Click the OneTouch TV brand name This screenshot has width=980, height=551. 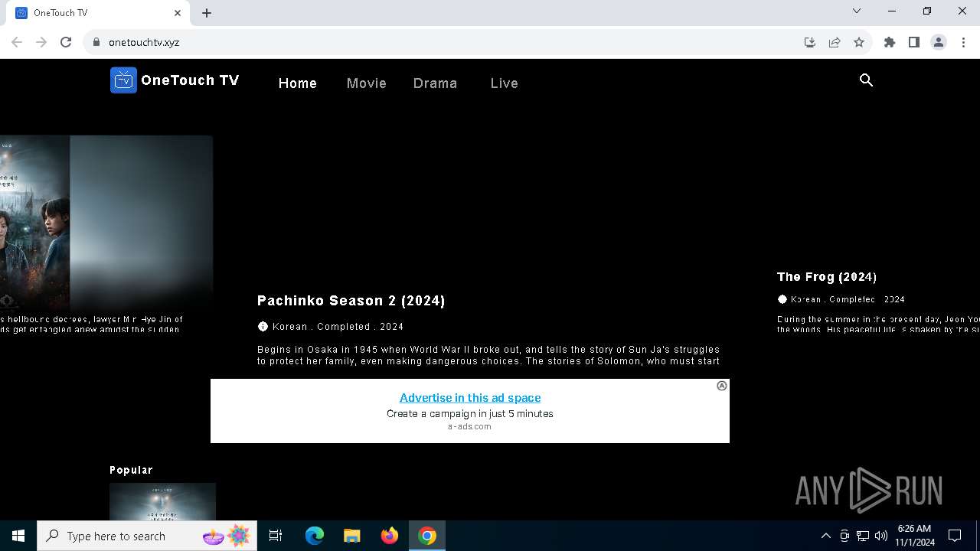click(x=190, y=80)
